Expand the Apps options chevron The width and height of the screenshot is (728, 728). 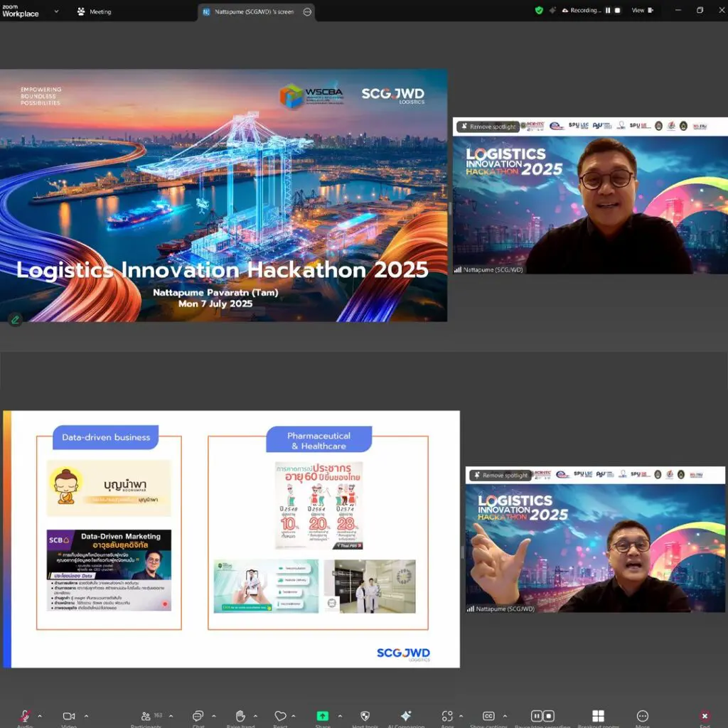click(x=461, y=716)
